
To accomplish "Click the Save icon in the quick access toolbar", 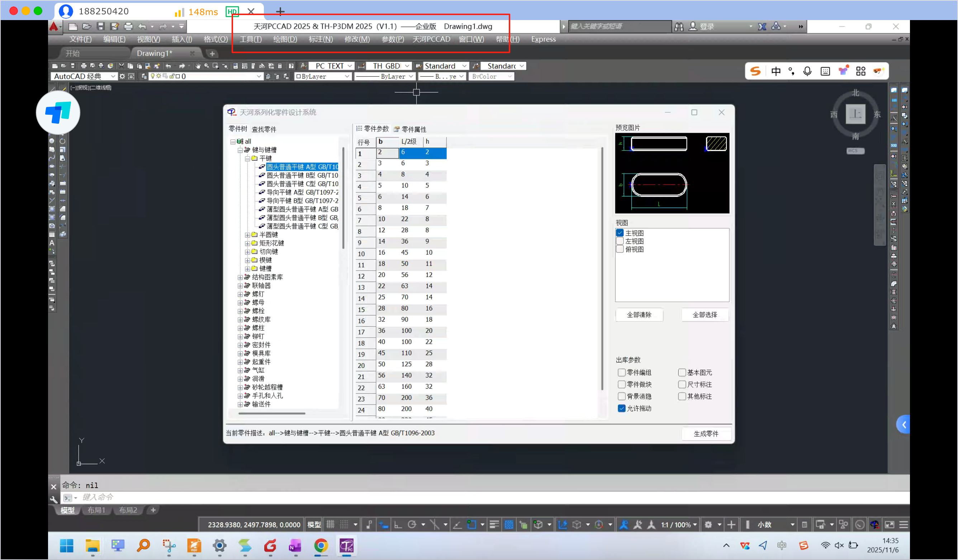I will (100, 26).
